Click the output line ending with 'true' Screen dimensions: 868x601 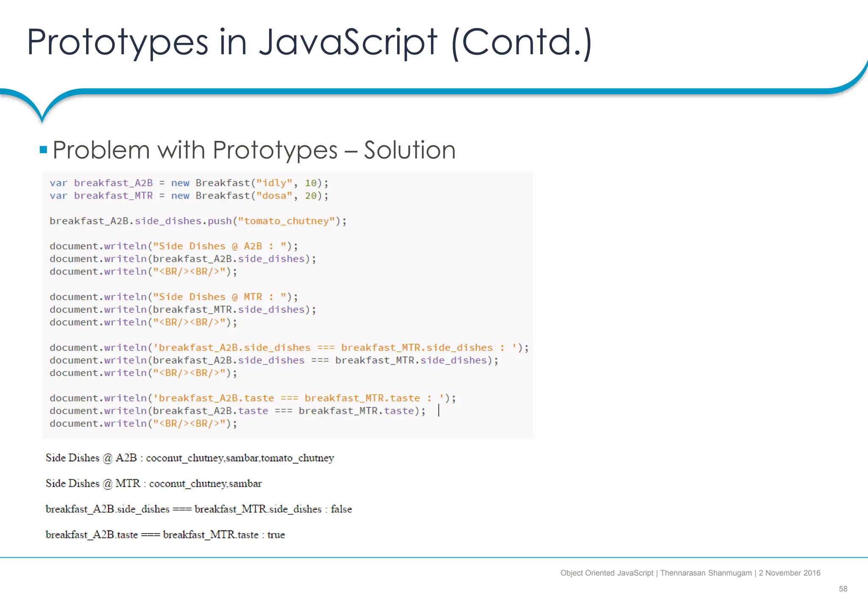(x=165, y=535)
